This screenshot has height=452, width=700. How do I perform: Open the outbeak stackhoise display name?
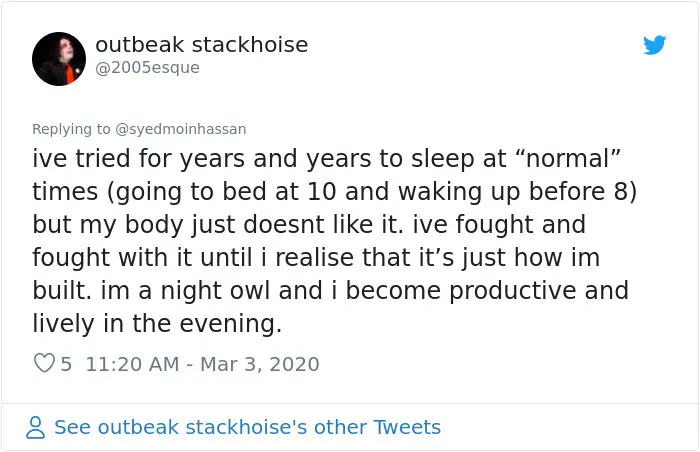point(201,45)
